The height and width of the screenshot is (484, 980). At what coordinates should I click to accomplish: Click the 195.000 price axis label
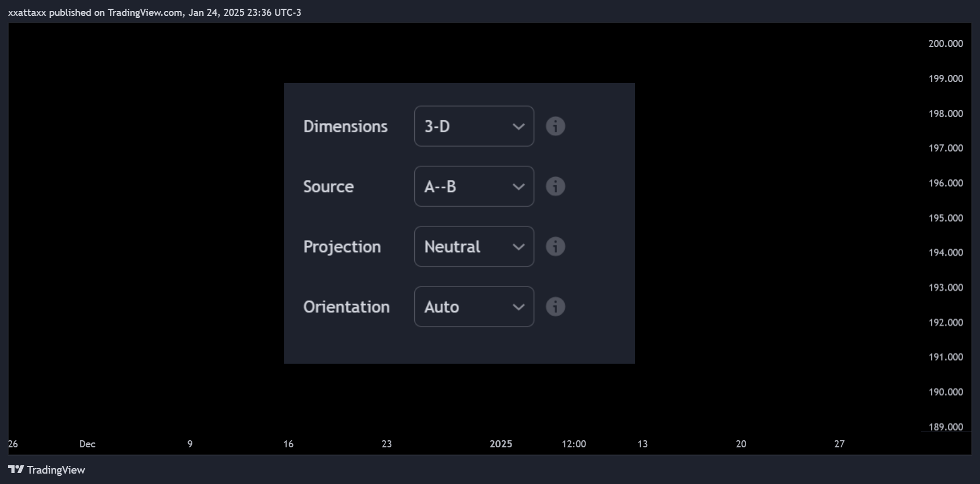946,218
